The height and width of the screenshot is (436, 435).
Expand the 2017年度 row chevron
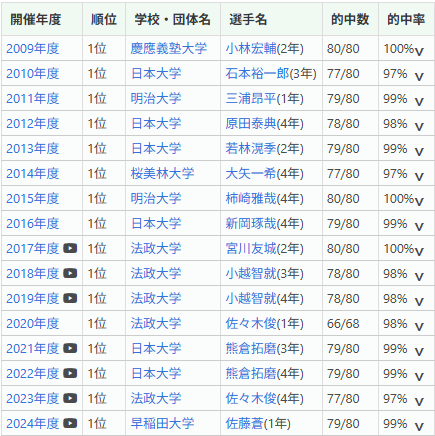tap(419, 252)
